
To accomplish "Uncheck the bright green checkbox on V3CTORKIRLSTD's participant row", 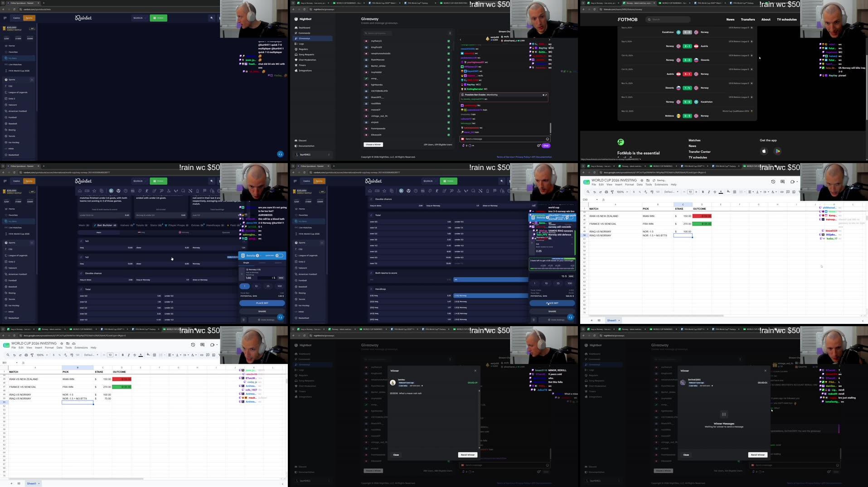I will point(449,91).
